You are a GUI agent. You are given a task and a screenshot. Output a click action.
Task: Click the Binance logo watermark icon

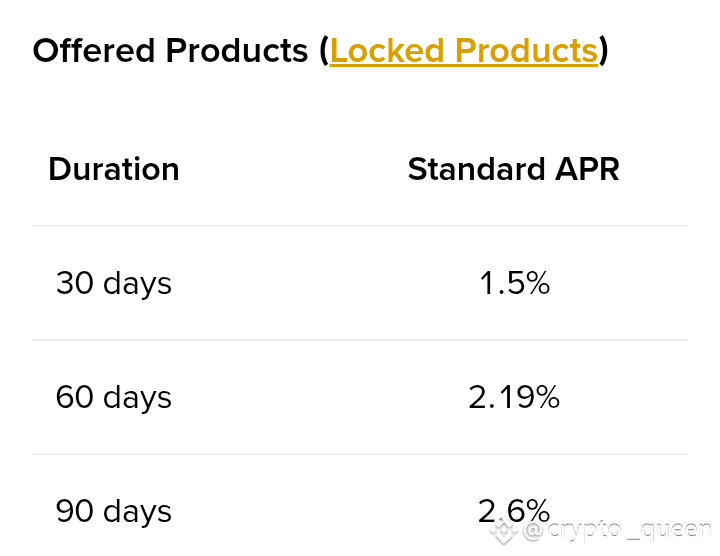pyautogui.click(x=504, y=530)
